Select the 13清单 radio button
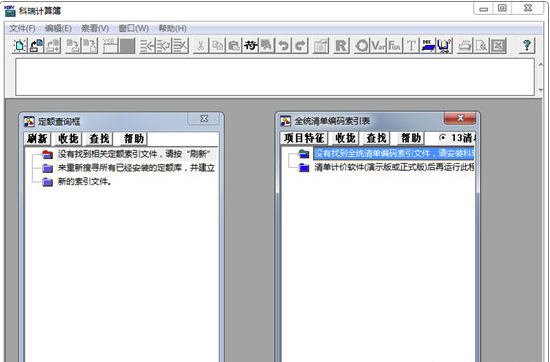Image resolution: width=550 pixels, height=362 pixels. click(443, 138)
